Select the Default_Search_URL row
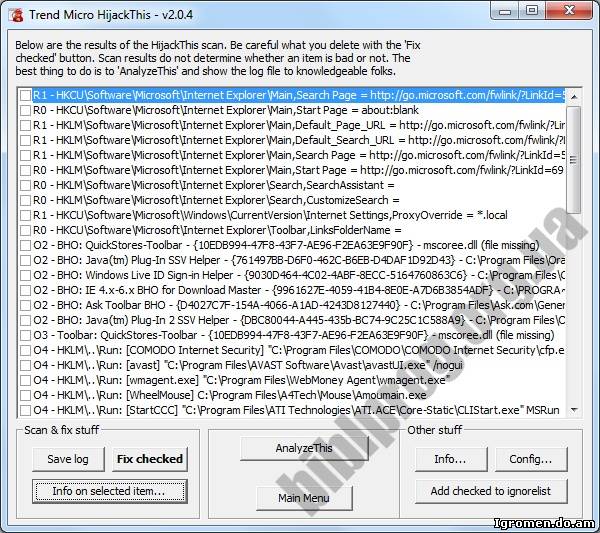Image resolution: width=600 pixels, height=533 pixels. tap(299, 140)
